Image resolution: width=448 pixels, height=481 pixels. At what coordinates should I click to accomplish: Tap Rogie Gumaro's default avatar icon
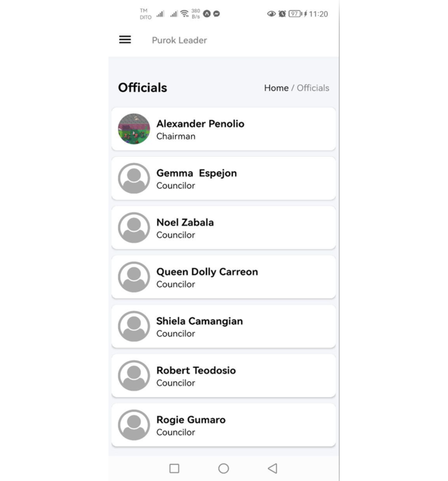pyautogui.click(x=134, y=425)
